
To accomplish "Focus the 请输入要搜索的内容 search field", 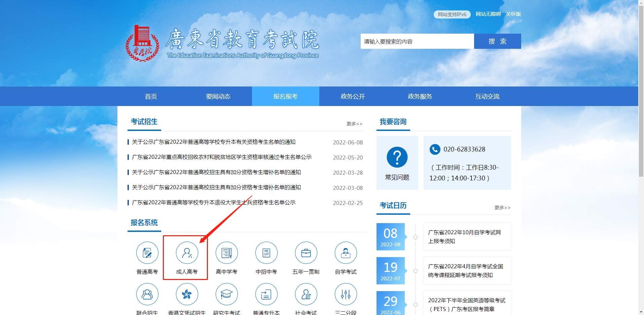I will pos(417,41).
